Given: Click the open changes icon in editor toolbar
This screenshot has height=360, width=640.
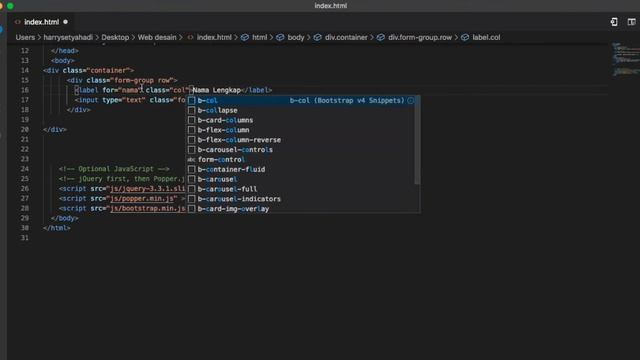Looking at the screenshot, I should (x=614, y=22).
